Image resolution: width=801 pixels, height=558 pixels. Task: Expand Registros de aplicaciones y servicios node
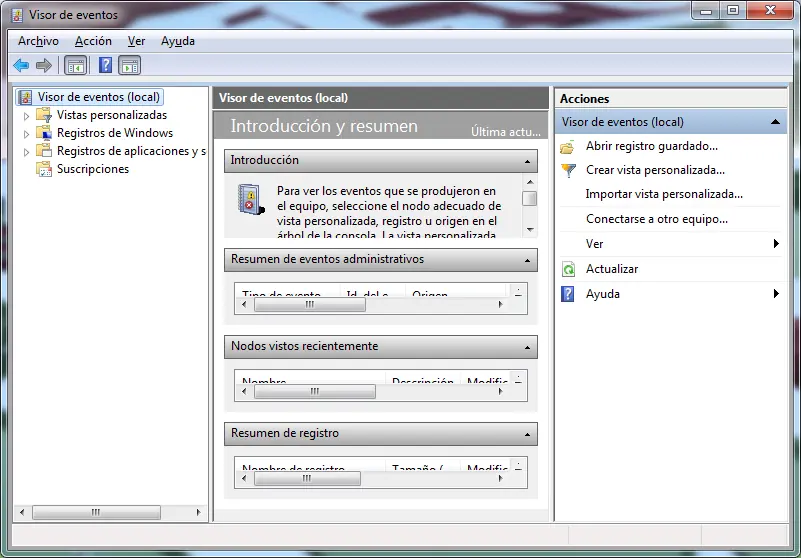coord(27,152)
